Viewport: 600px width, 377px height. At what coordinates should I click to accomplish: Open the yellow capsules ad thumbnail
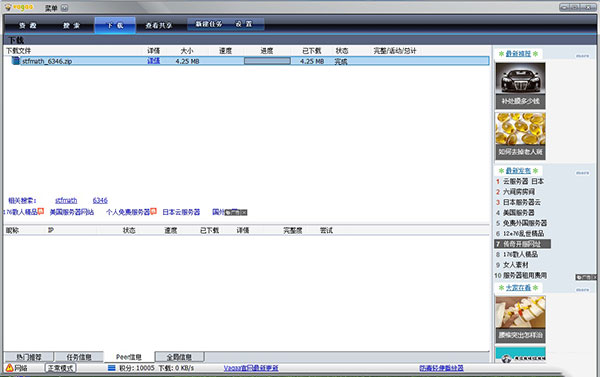pos(520,136)
